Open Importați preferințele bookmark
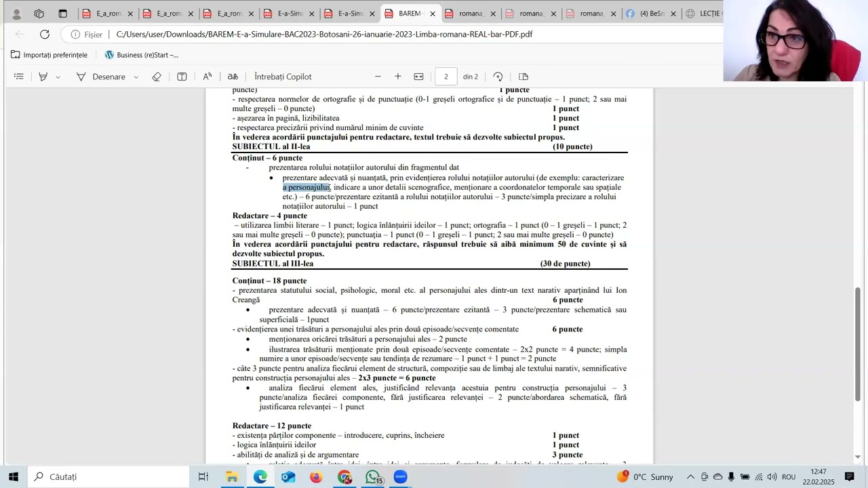868x488 pixels. tap(49, 55)
